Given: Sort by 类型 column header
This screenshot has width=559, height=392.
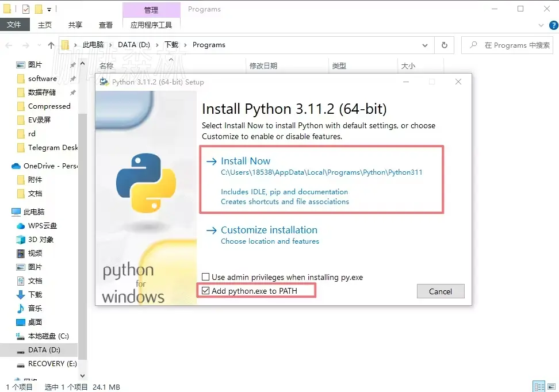Looking at the screenshot, I should click(x=339, y=66).
